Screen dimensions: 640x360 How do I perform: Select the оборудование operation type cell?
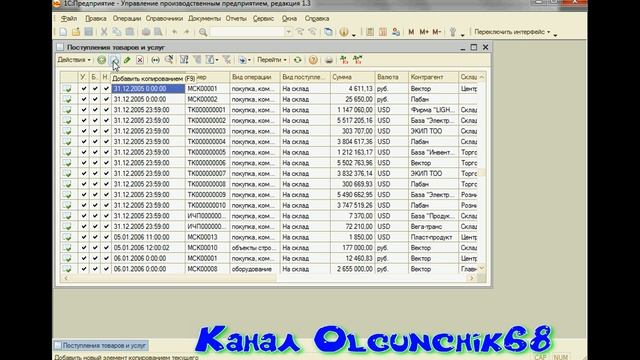pyautogui.click(x=255, y=269)
